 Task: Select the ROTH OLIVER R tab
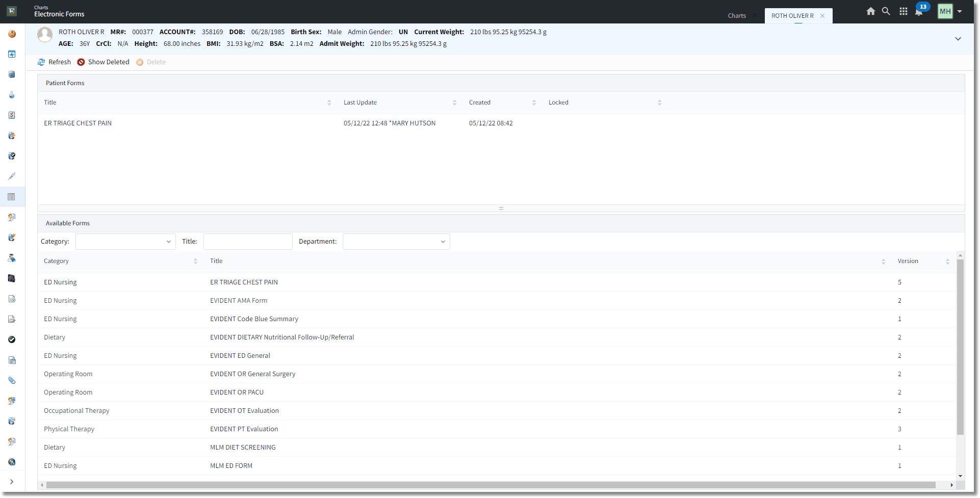click(792, 16)
